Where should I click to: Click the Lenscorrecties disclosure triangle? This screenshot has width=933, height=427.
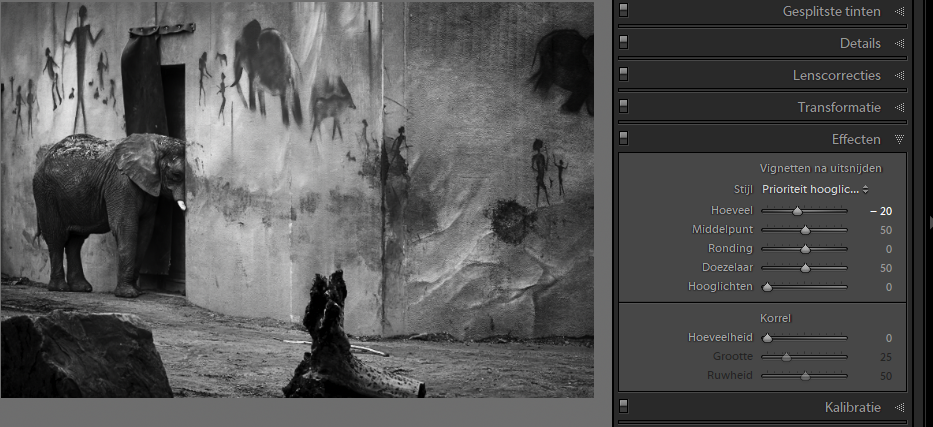pyautogui.click(x=899, y=75)
